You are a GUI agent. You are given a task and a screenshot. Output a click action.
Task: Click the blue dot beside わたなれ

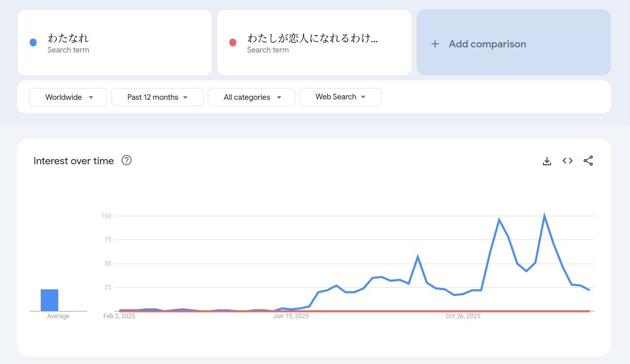(33, 43)
